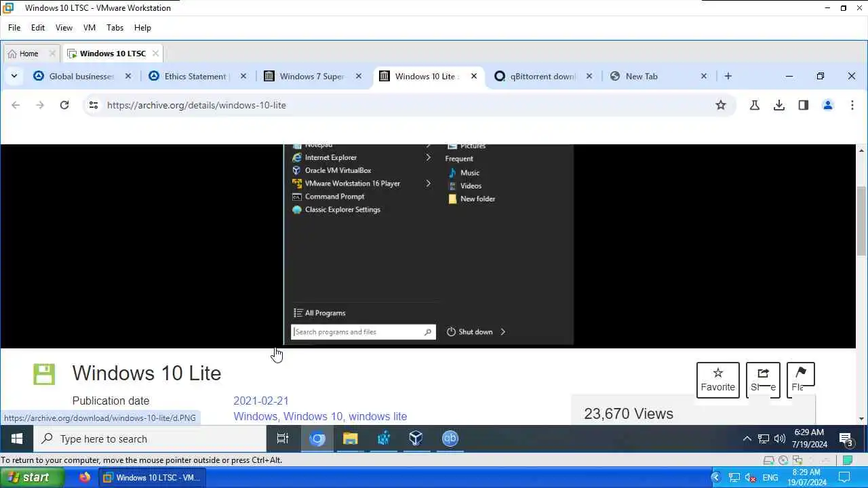Select the Windows 10 LTSC VM tab

point(113,54)
